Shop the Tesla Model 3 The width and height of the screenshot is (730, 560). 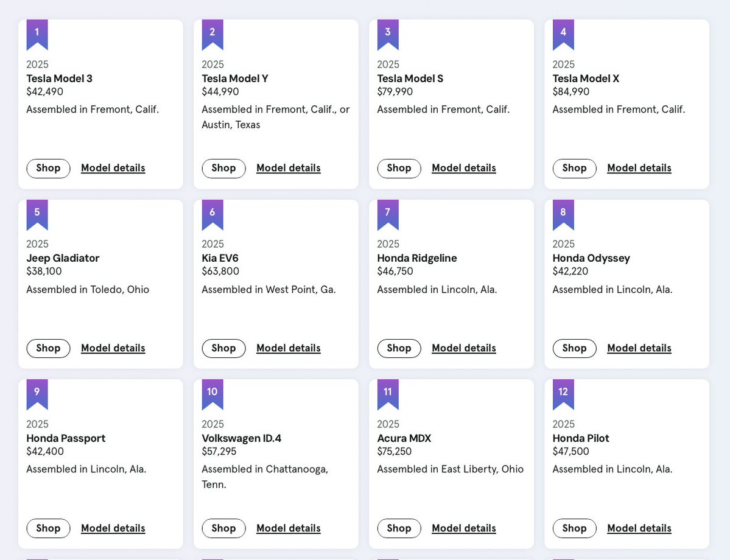click(x=49, y=169)
